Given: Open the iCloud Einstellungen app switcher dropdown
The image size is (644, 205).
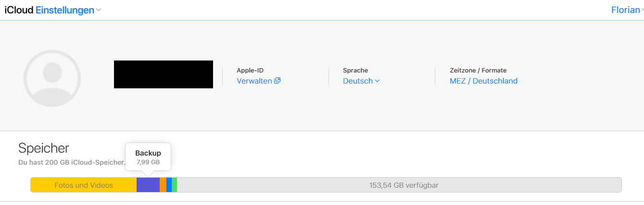Looking at the screenshot, I should point(53,10).
